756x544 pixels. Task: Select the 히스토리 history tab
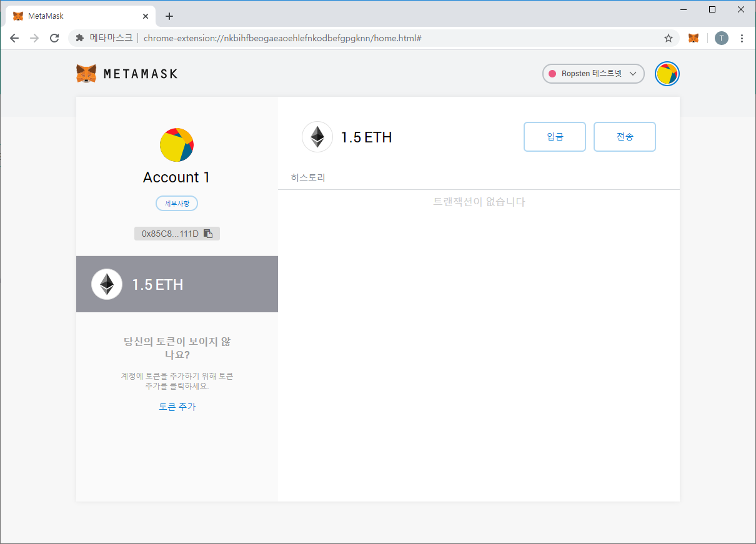tap(308, 177)
